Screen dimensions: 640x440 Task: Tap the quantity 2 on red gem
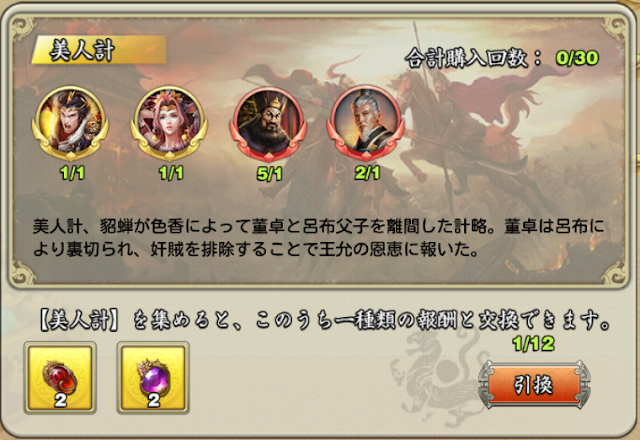click(x=60, y=400)
